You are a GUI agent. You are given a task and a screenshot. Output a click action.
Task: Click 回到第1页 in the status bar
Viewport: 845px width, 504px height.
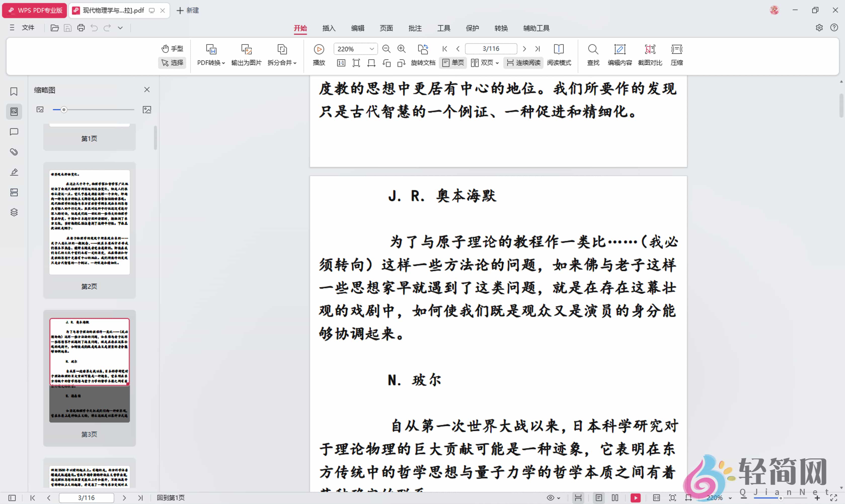(170, 497)
